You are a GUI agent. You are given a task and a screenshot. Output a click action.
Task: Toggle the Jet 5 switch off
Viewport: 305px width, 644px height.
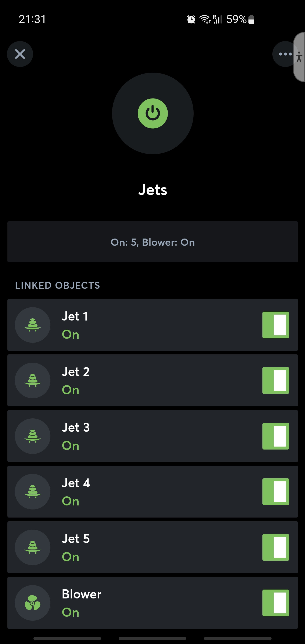pyautogui.click(x=276, y=547)
